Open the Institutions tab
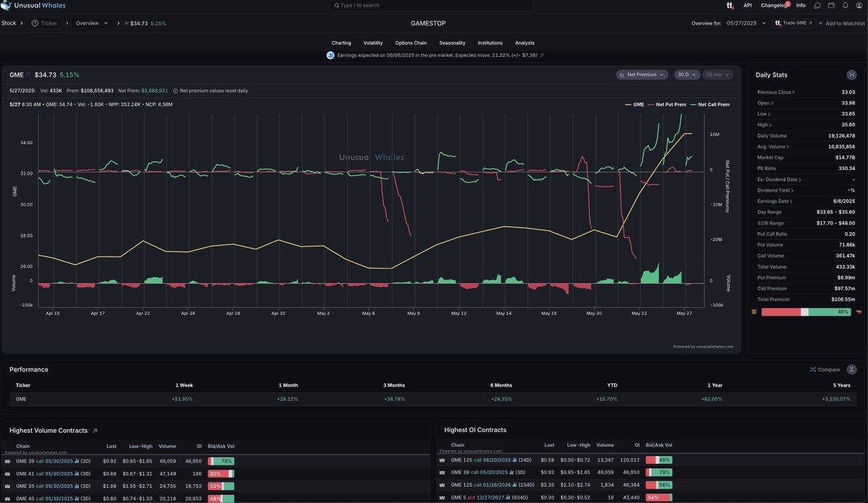The image size is (868, 503). click(490, 43)
